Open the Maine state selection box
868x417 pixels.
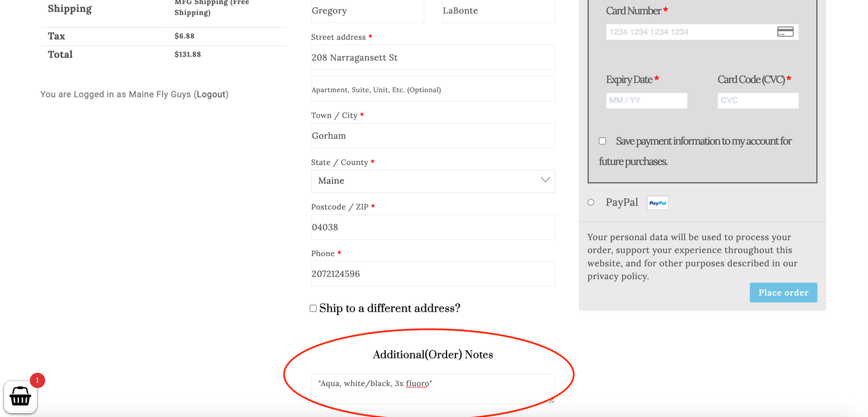[x=432, y=181]
